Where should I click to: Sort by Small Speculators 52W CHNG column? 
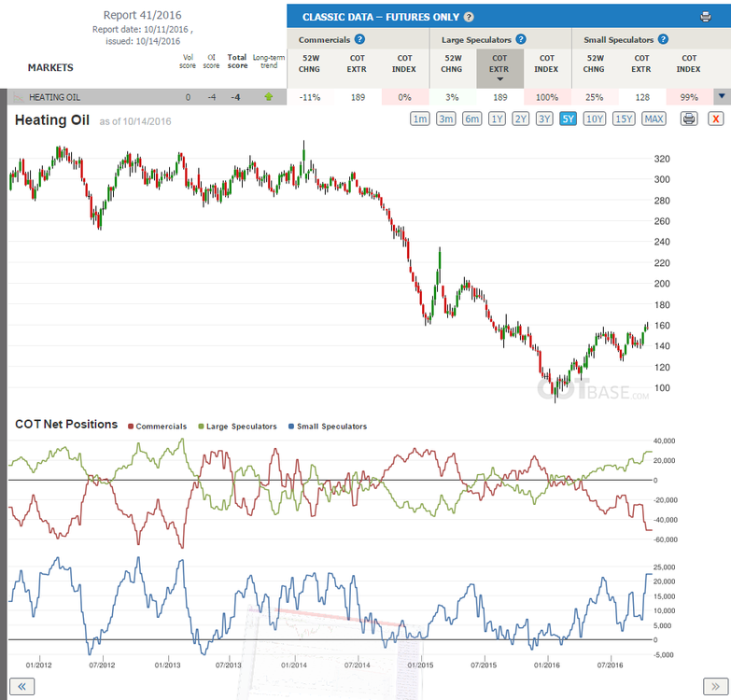click(594, 63)
